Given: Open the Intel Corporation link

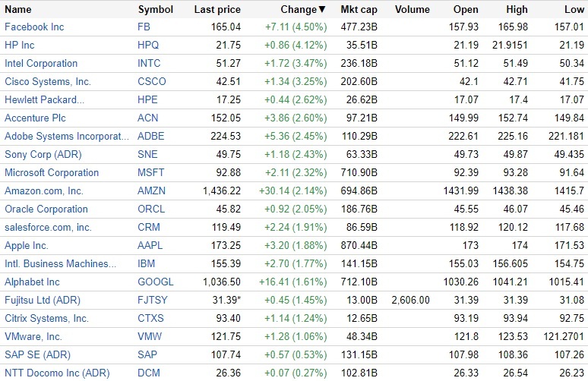Looking at the screenshot, I should point(41,63).
